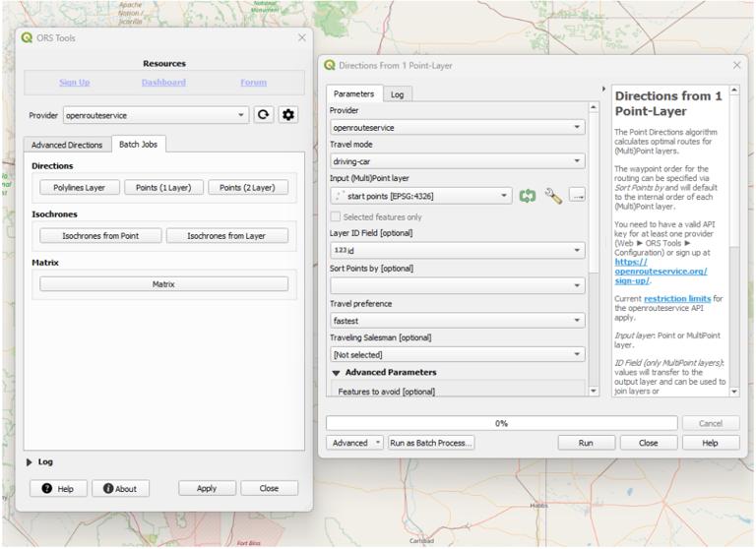This screenshot has height=549, width=756.
Task: Switch to Advanced Directions tab
Action: tap(67, 145)
